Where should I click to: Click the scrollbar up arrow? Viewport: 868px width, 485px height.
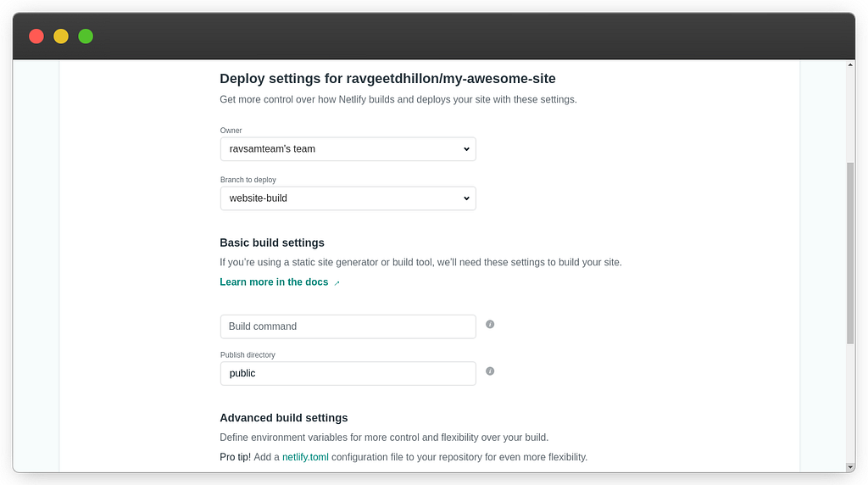coord(850,64)
